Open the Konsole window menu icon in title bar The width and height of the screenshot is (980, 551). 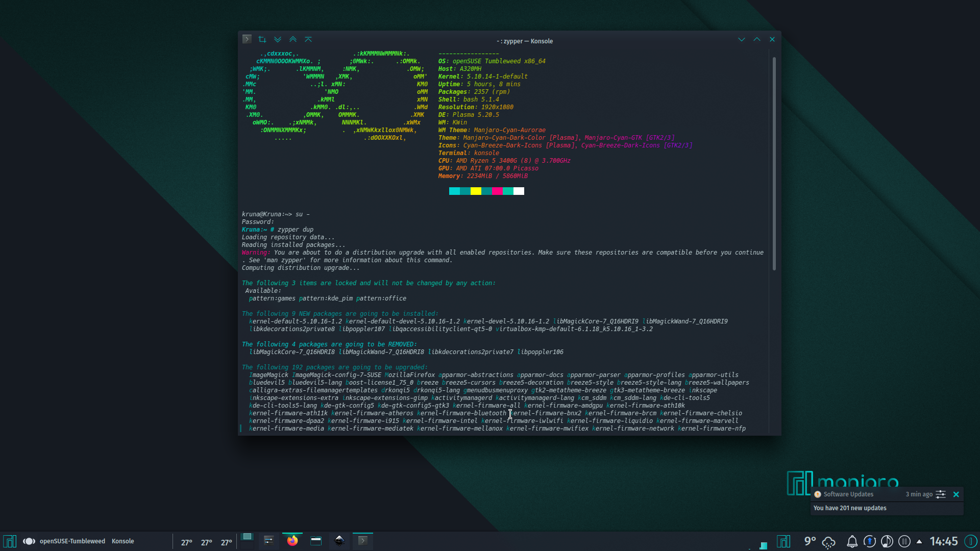(247, 39)
